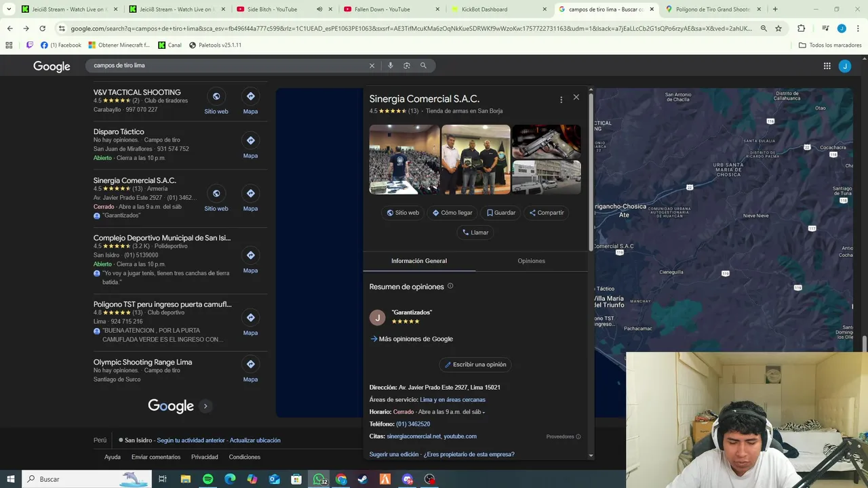Open Mapa for V&V Tactical Shooting

[x=250, y=102]
